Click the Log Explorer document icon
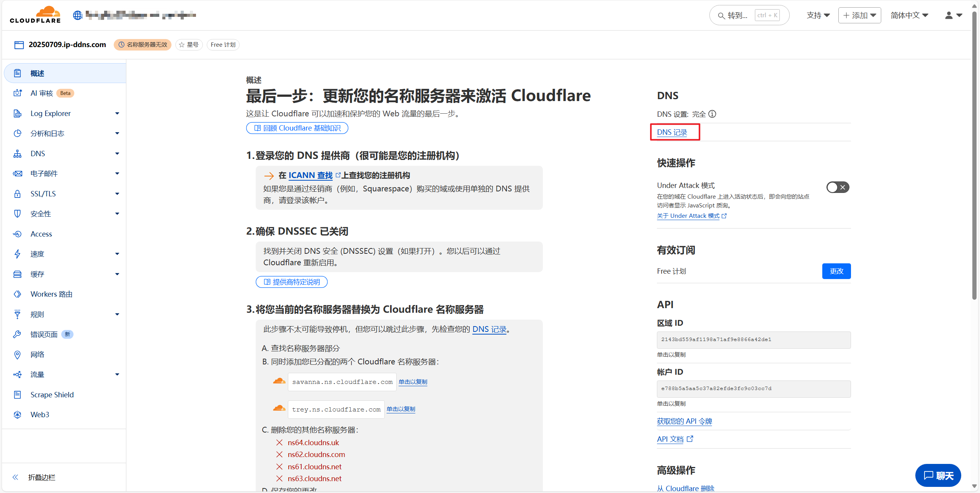The height and width of the screenshot is (493, 980). [x=18, y=113]
